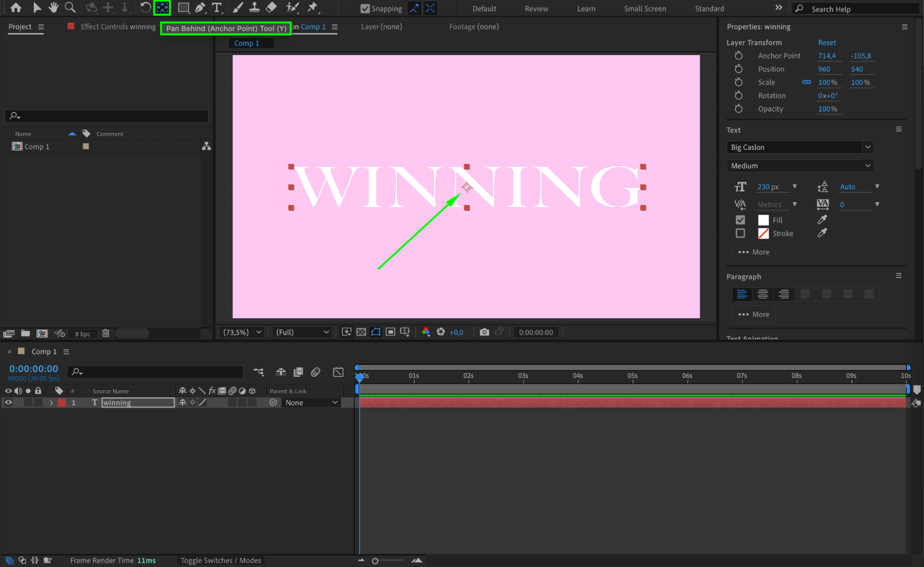Image resolution: width=924 pixels, height=567 pixels.
Task: Toggle the Snapping checkbox
Action: click(365, 8)
